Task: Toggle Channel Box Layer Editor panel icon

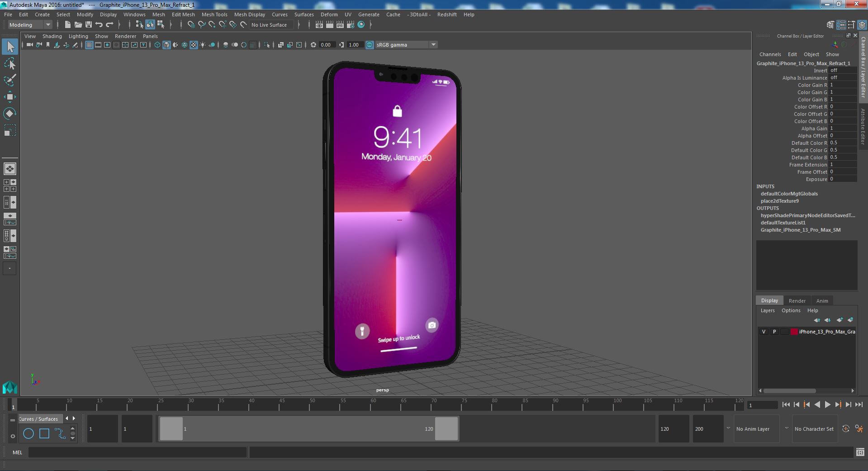Action: pyautogui.click(x=862, y=25)
